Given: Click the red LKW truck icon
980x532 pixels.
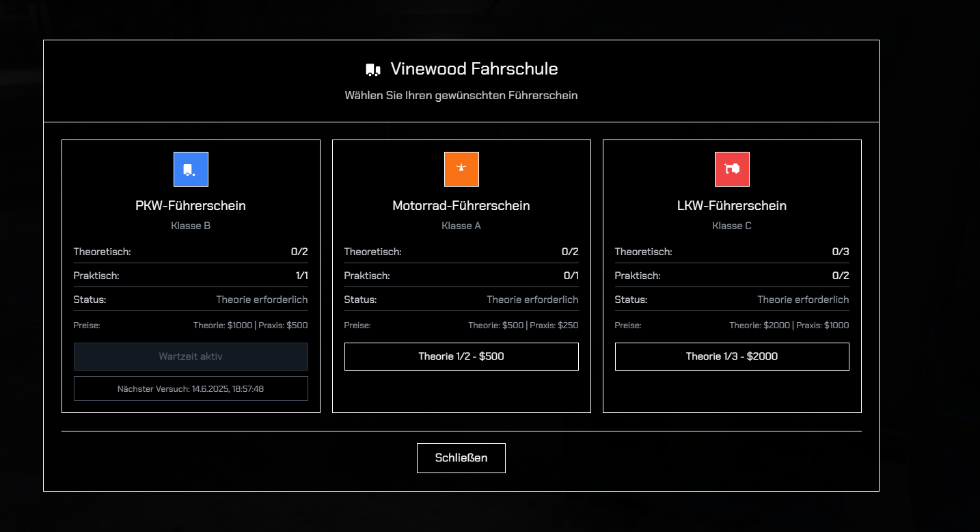Looking at the screenshot, I should pos(732,169).
